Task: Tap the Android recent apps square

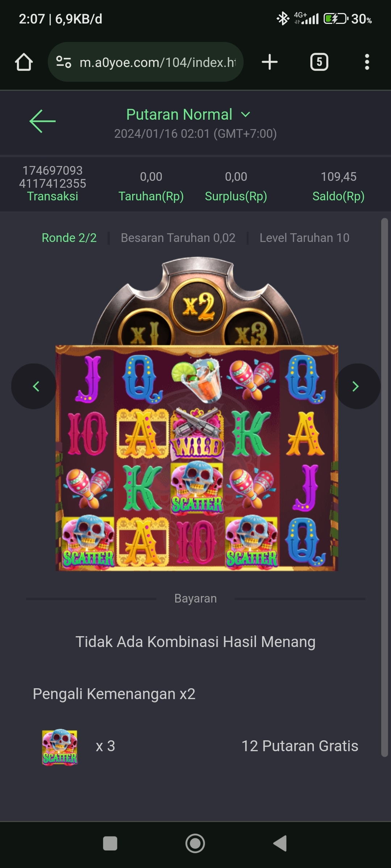Action: coord(110,843)
